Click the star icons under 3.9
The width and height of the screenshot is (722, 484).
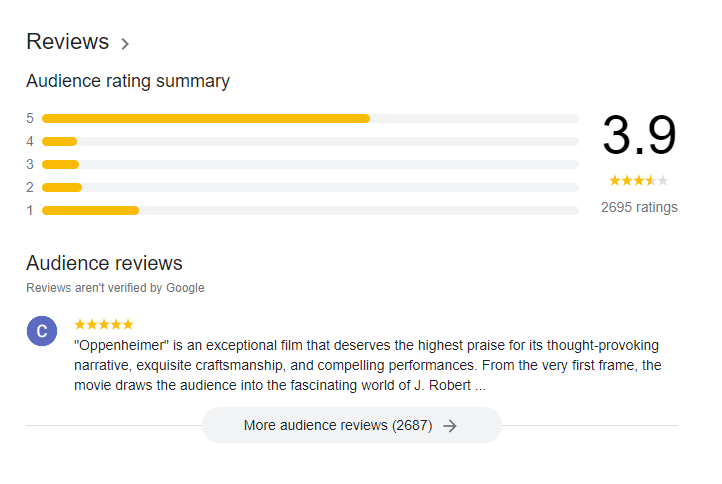tap(639, 181)
